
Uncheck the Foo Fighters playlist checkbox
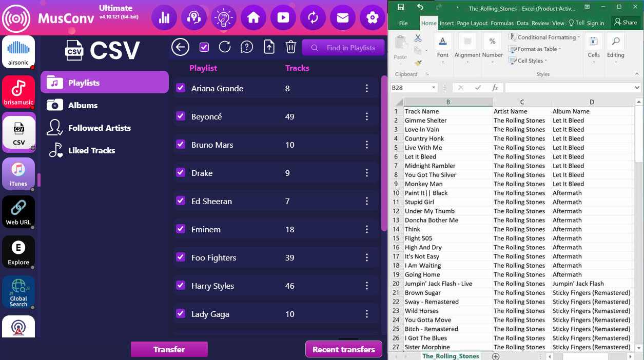pos(180,257)
